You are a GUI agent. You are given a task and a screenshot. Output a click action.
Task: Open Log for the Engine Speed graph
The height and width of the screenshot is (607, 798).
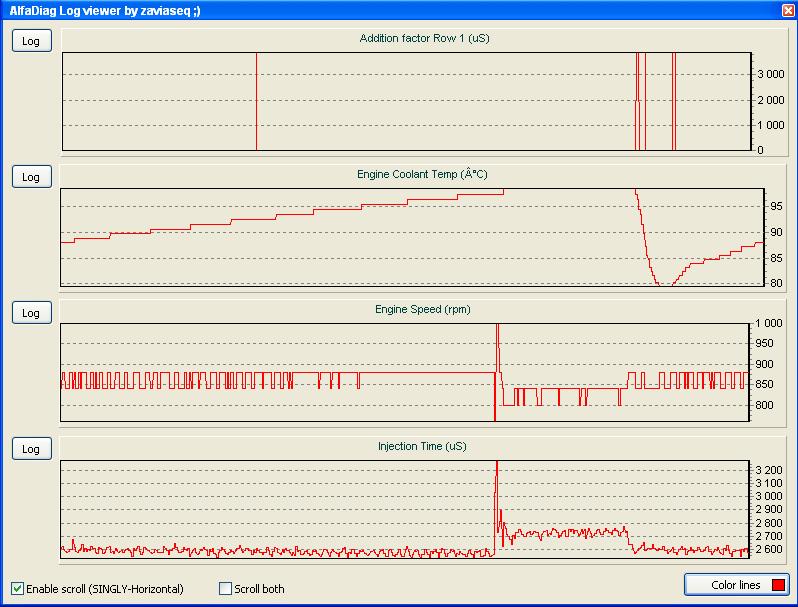click(31, 313)
